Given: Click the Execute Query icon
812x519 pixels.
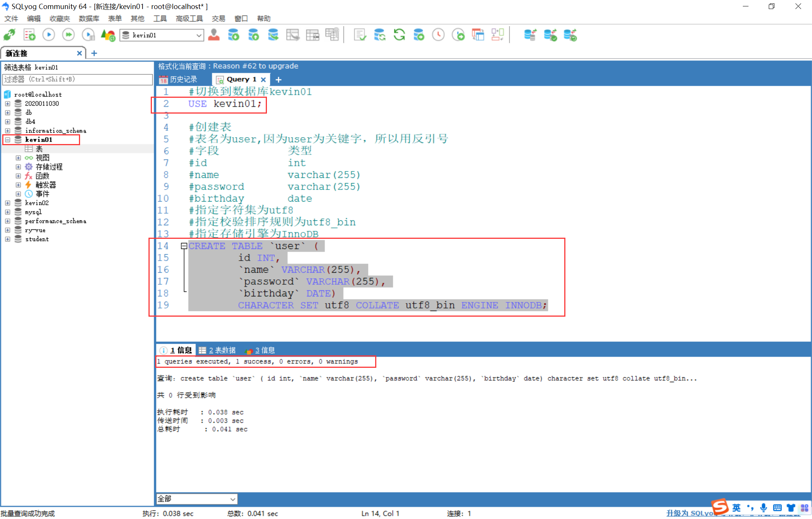Looking at the screenshot, I should tap(50, 35).
